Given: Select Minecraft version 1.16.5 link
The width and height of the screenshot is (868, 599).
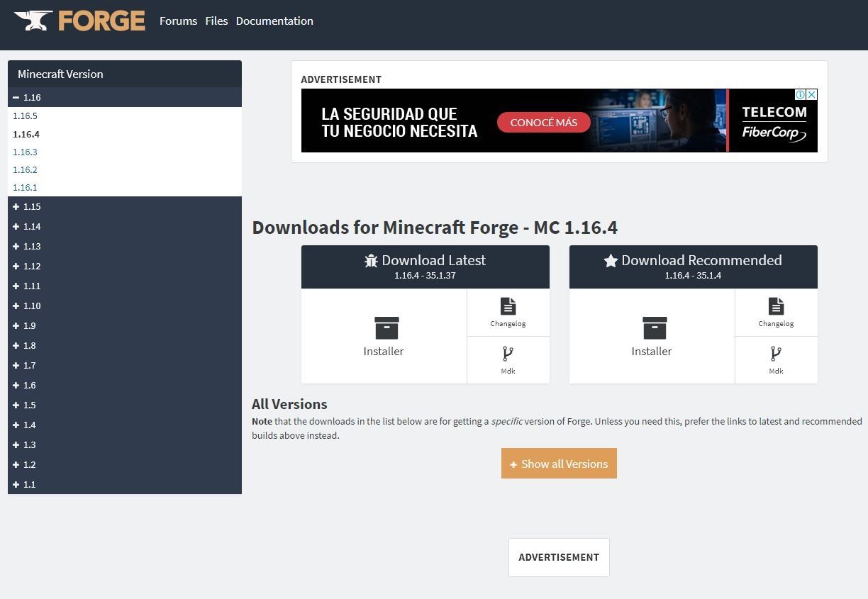Looking at the screenshot, I should tap(25, 116).
